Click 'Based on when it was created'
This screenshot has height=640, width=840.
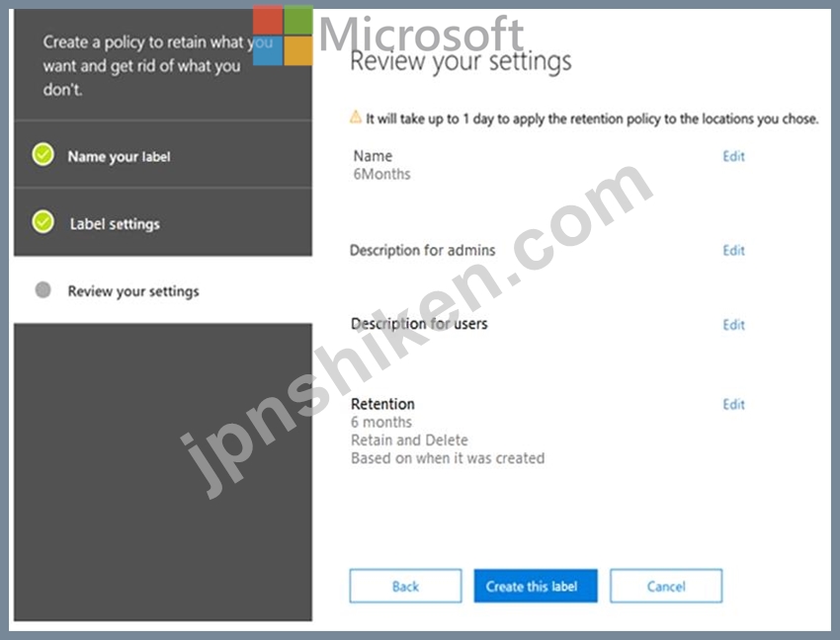click(x=448, y=458)
